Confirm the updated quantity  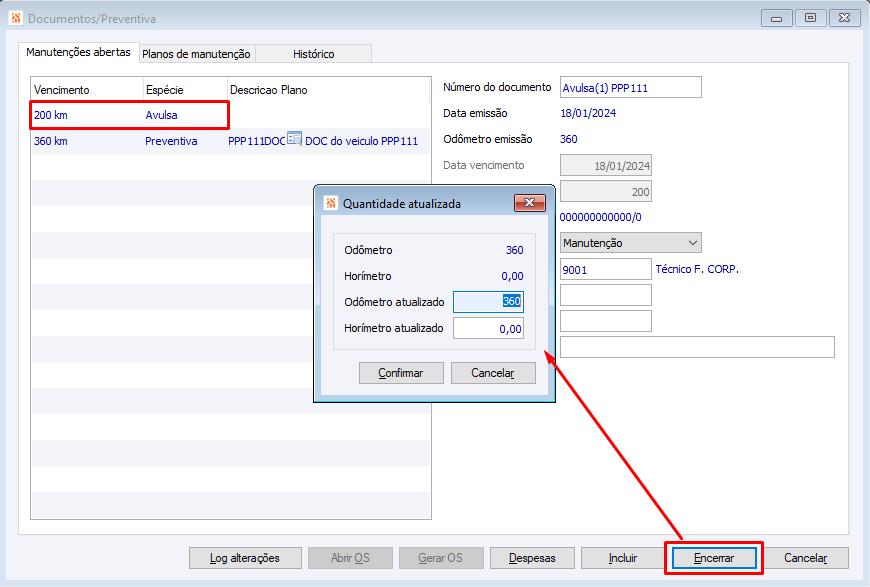(x=401, y=373)
